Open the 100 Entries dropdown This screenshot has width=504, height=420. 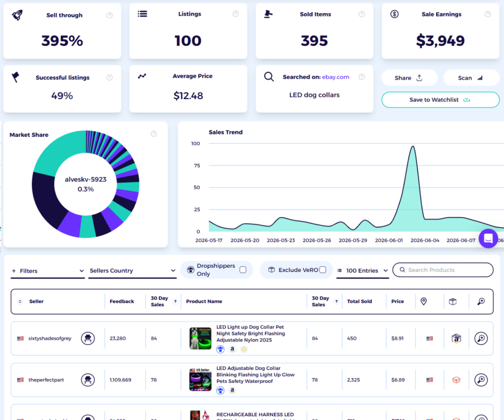(x=363, y=271)
